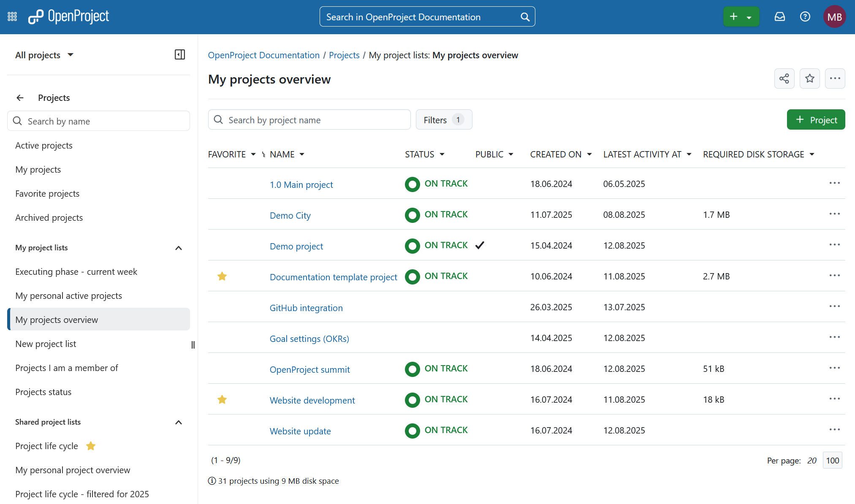
Task: Open the All projects dropdown
Action: click(44, 54)
